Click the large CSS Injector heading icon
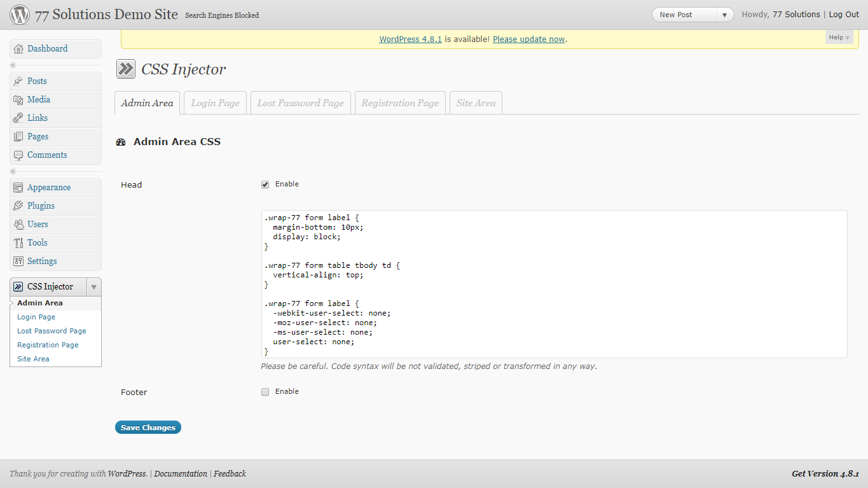The width and height of the screenshot is (868, 488). (x=126, y=69)
